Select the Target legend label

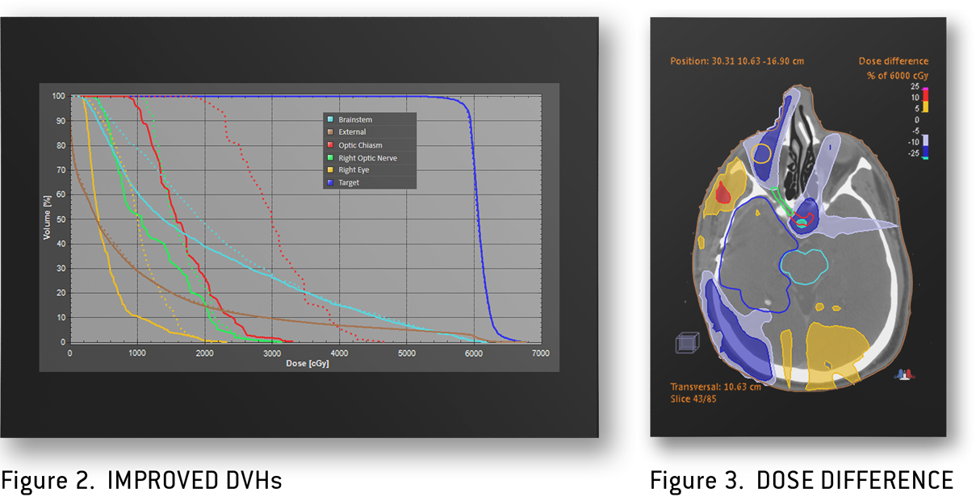tap(349, 183)
